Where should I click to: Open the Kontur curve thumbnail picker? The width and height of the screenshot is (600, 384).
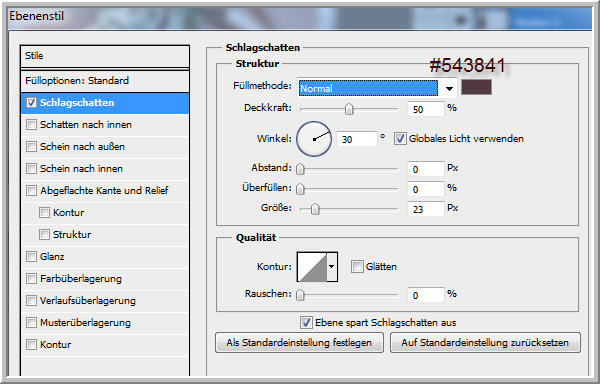[312, 267]
